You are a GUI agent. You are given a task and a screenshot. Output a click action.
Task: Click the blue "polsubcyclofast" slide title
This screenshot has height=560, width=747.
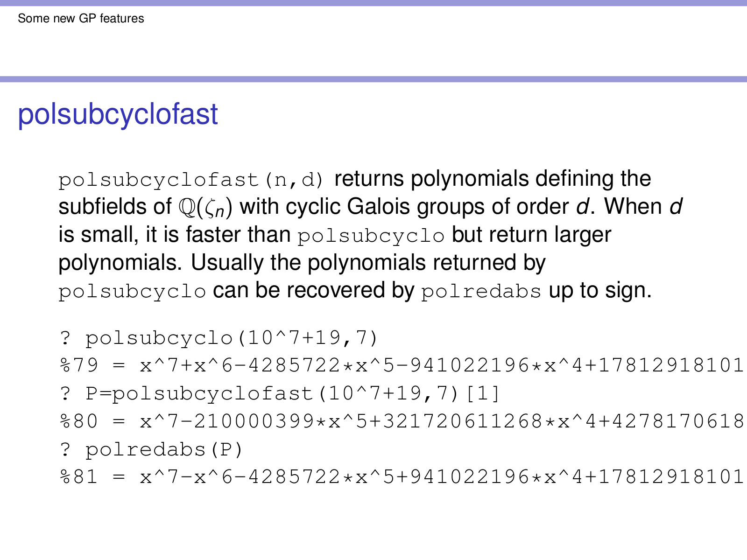tap(118, 114)
